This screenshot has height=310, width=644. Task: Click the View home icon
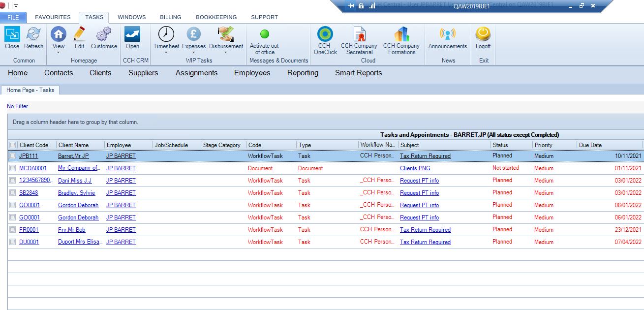(x=58, y=34)
